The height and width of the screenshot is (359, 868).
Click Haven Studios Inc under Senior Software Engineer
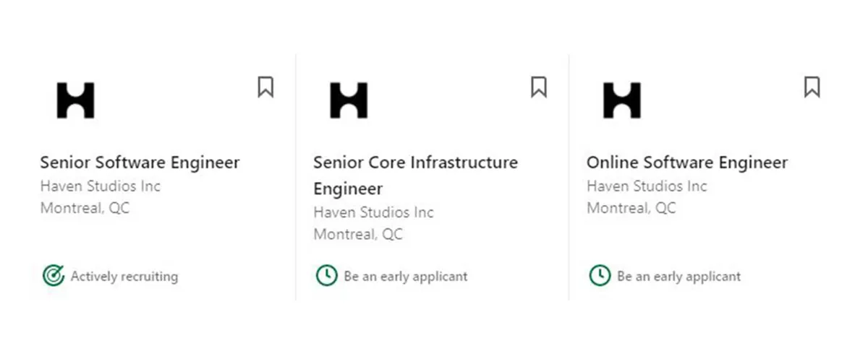pos(100,186)
